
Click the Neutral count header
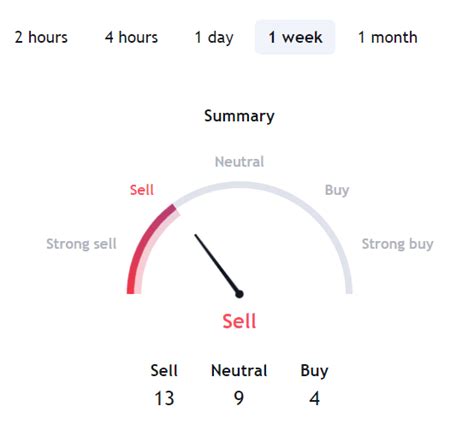(239, 371)
